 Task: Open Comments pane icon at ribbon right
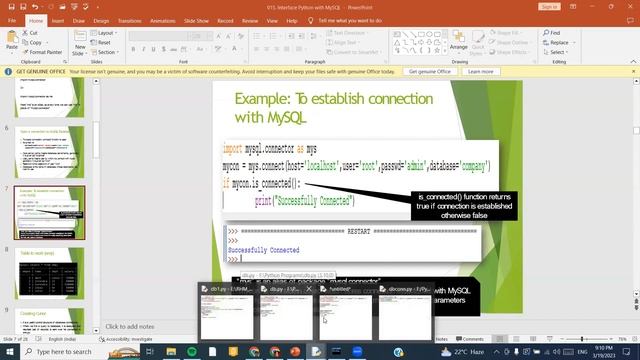coord(630,20)
